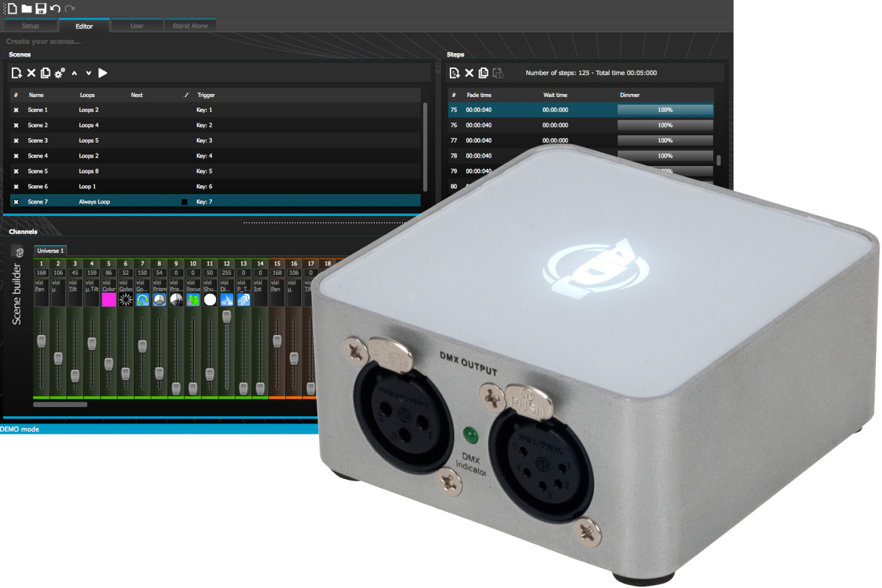Screen dimensions: 882x588
Task: Click channel 1 value field 168
Action: point(41,273)
